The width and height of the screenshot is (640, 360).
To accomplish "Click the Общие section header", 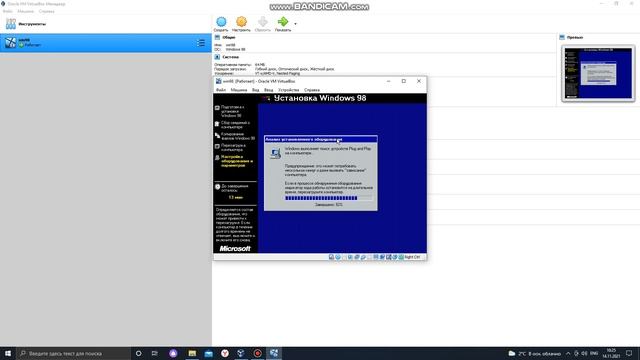I will [229, 37].
